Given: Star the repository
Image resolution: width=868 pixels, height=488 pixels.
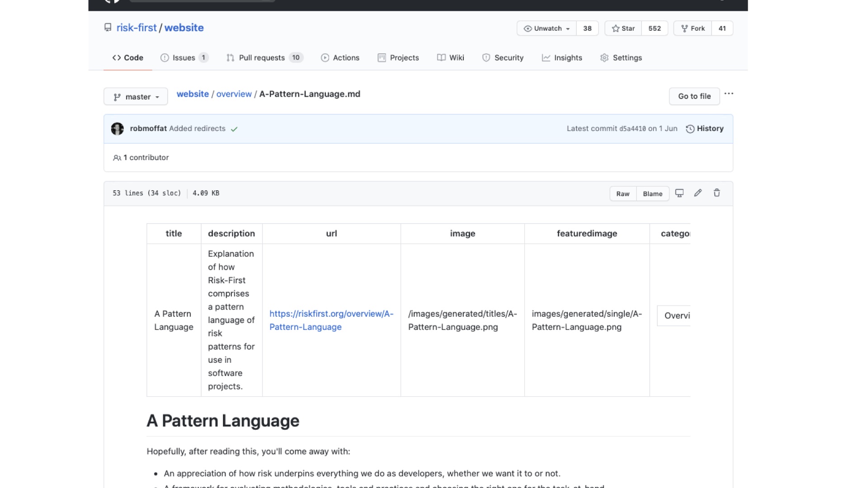Looking at the screenshot, I should [x=623, y=28].
